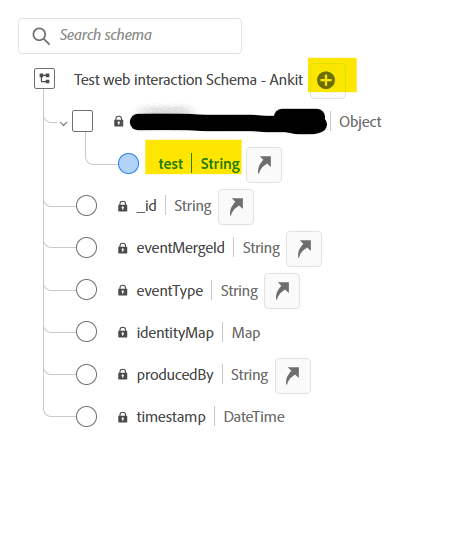
Task: Focus the Search schema input field
Action: [130, 36]
